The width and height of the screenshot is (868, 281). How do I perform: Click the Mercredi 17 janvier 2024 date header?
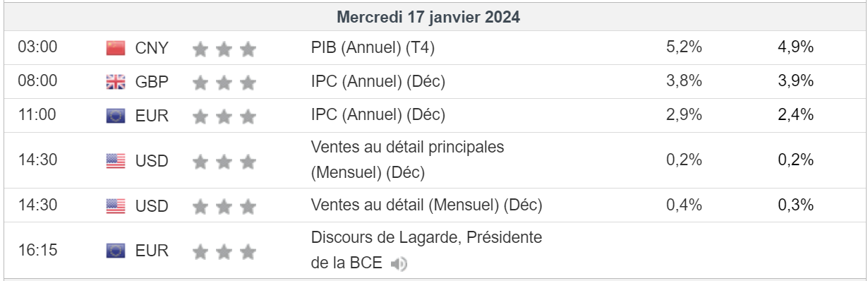(429, 18)
